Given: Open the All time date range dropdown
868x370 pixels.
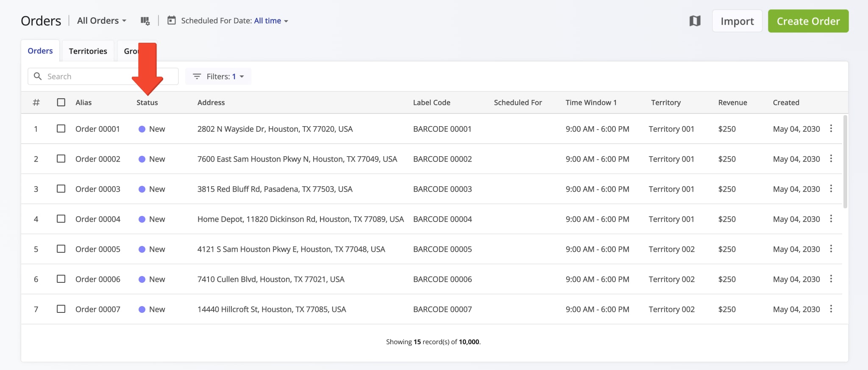Looking at the screenshot, I should click(x=271, y=21).
